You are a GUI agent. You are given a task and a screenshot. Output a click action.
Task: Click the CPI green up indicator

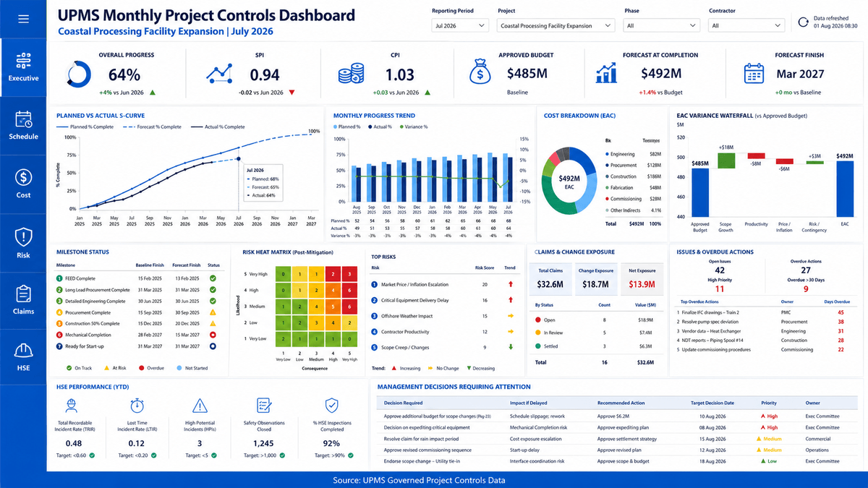(427, 93)
